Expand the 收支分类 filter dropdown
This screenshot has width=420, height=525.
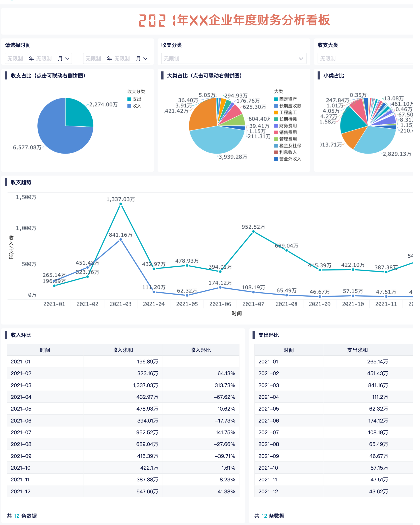click(x=233, y=58)
